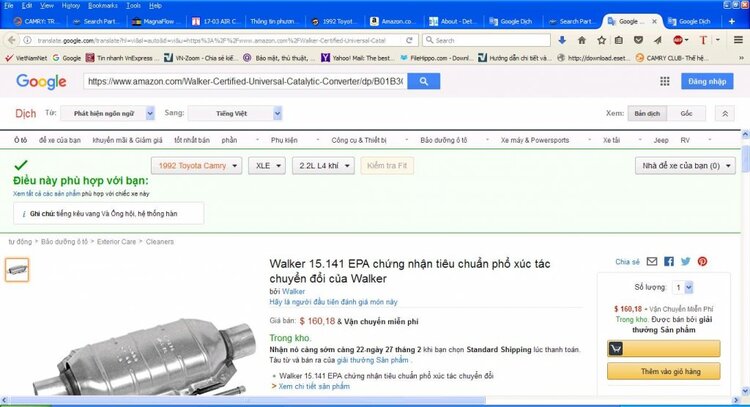Click the cart icon yellow button

pyautogui.click(x=663, y=349)
